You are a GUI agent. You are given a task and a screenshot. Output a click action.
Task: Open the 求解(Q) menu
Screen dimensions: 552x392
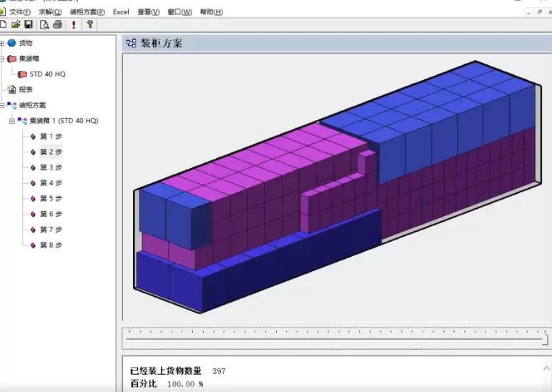[50, 12]
